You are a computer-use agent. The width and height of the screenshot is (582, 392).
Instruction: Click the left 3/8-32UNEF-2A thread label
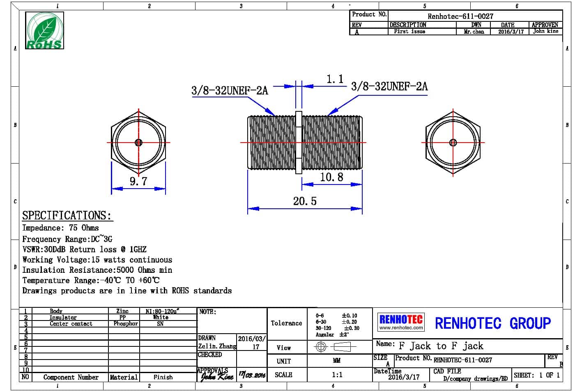(x=230, y=90)
